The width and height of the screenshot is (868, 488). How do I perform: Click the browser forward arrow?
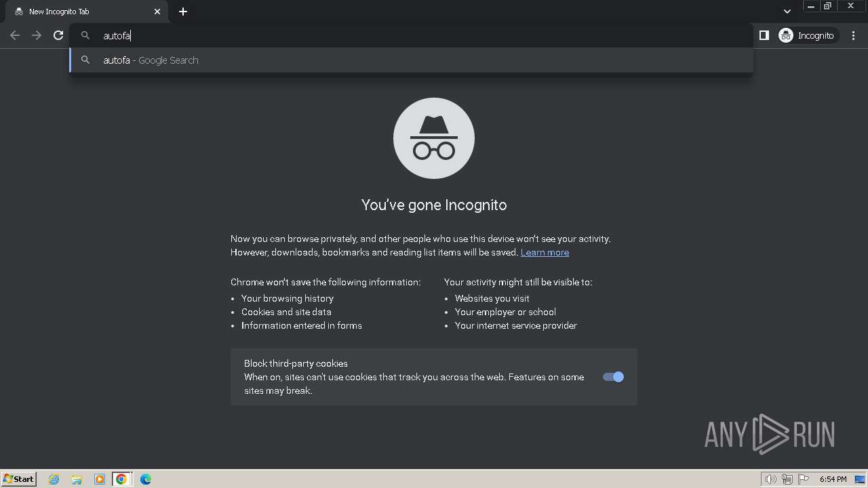[37, 35]
